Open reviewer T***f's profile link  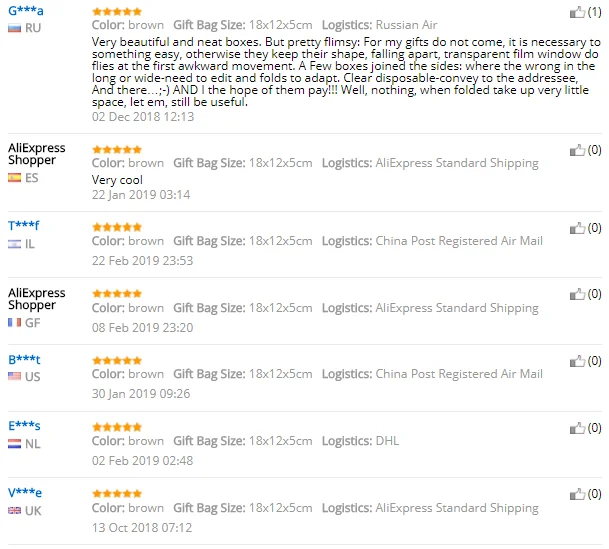24,226
